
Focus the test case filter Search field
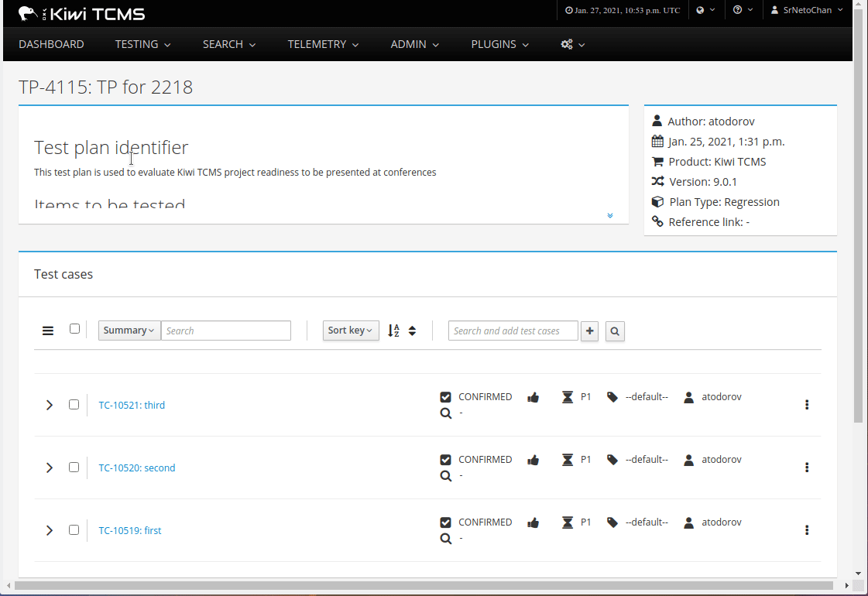click(226, 331)
